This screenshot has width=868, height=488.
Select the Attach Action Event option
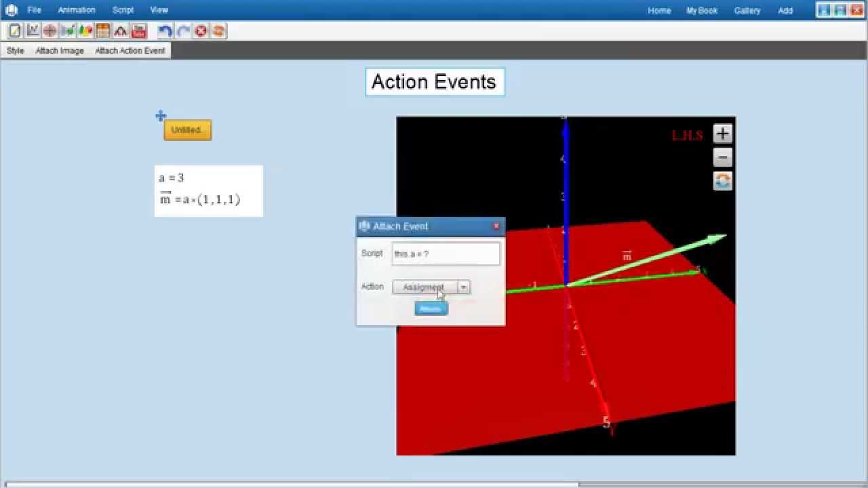(130, 51)
